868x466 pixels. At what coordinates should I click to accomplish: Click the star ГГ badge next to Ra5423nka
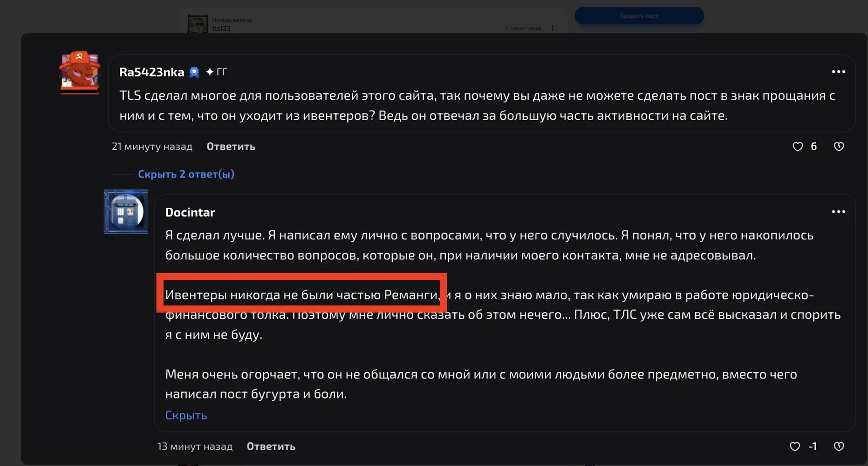coord(216,72)
